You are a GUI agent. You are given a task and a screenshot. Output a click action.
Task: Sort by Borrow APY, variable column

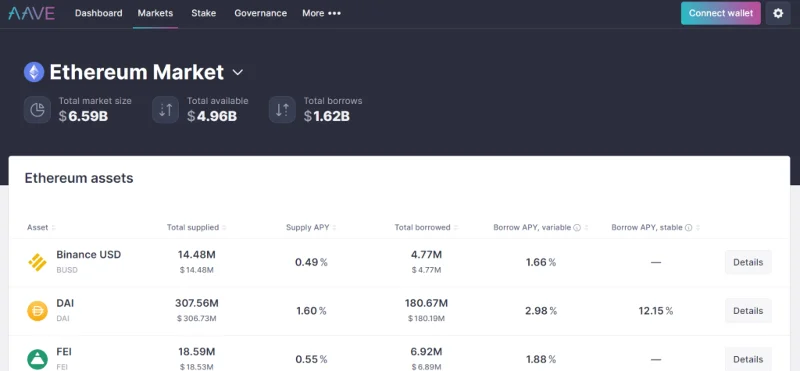pyautogui.click(x=541, y=228)
